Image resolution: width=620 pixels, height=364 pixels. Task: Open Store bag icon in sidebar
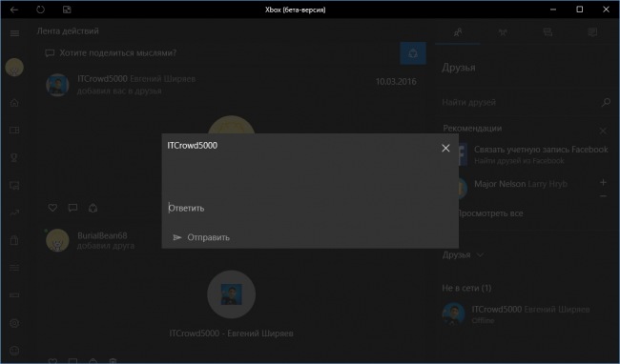coord(14,240)
